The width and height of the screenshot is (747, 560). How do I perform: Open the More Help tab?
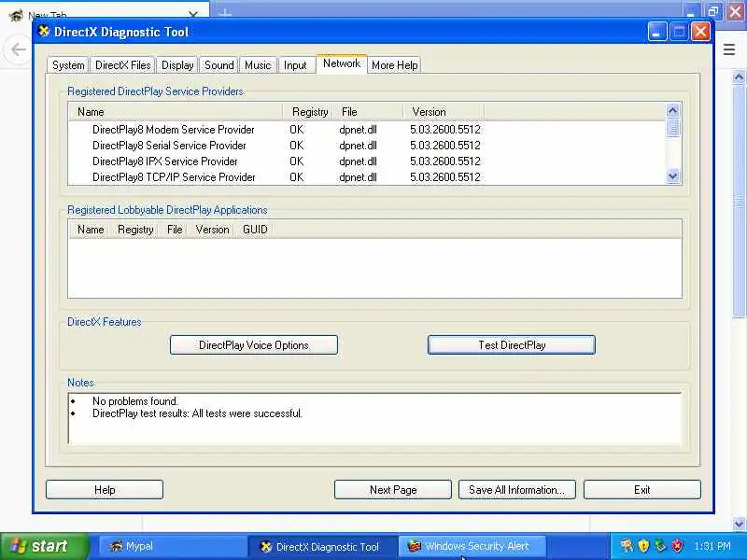(394, 65)
